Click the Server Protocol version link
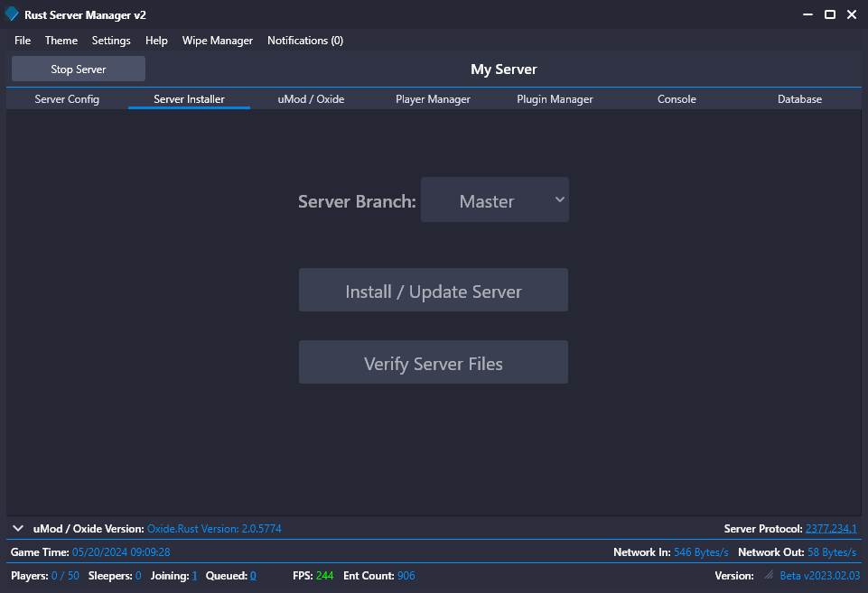The width and height of the screenshot is (868, 593). (x=831, y=529)
